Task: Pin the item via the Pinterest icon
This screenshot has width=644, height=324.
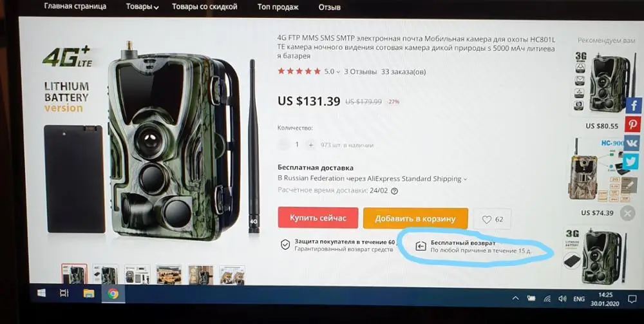Action: [x=633, y=124]
